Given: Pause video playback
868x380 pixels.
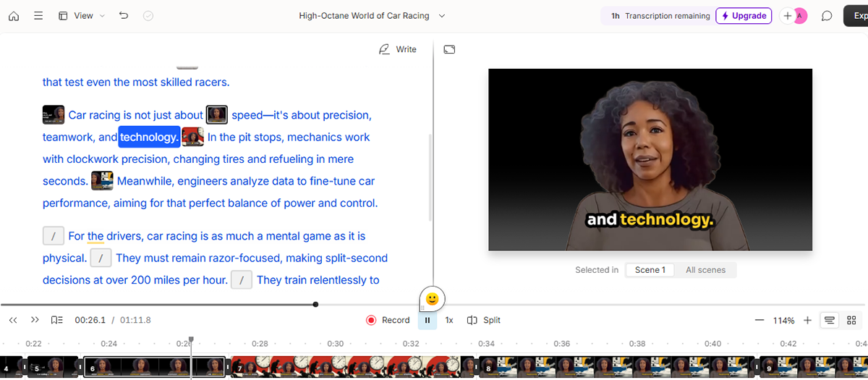Looking at the screenshot, I should (427, 320).
